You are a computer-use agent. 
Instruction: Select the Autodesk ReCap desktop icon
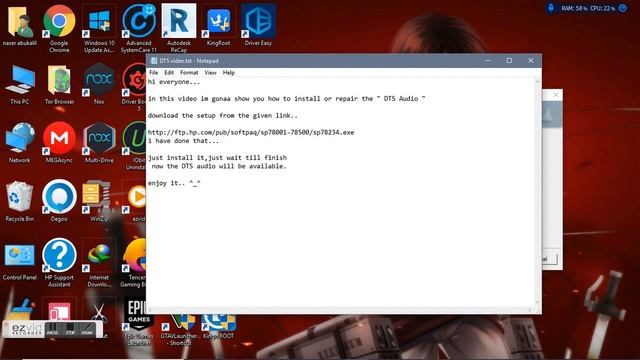point(179,29)
